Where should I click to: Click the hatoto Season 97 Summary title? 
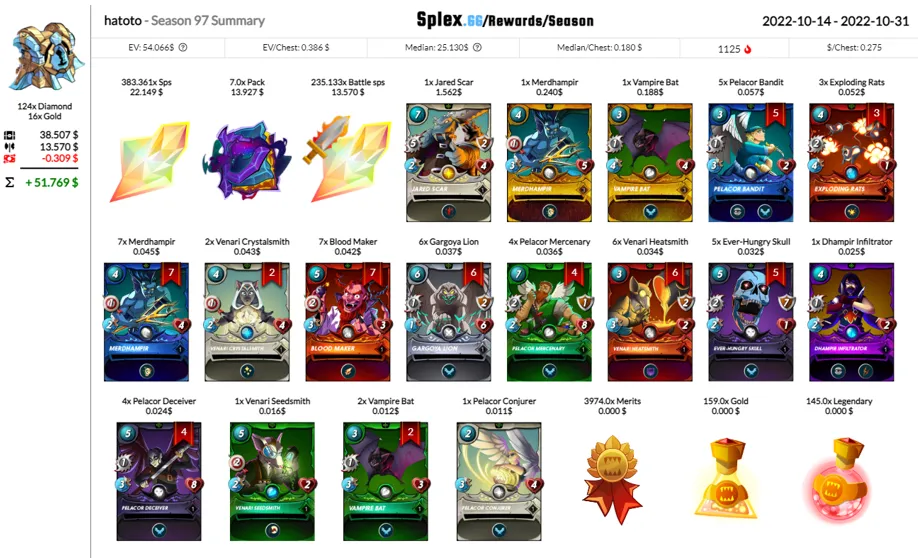pyautogui.click(x=184, y=20)
